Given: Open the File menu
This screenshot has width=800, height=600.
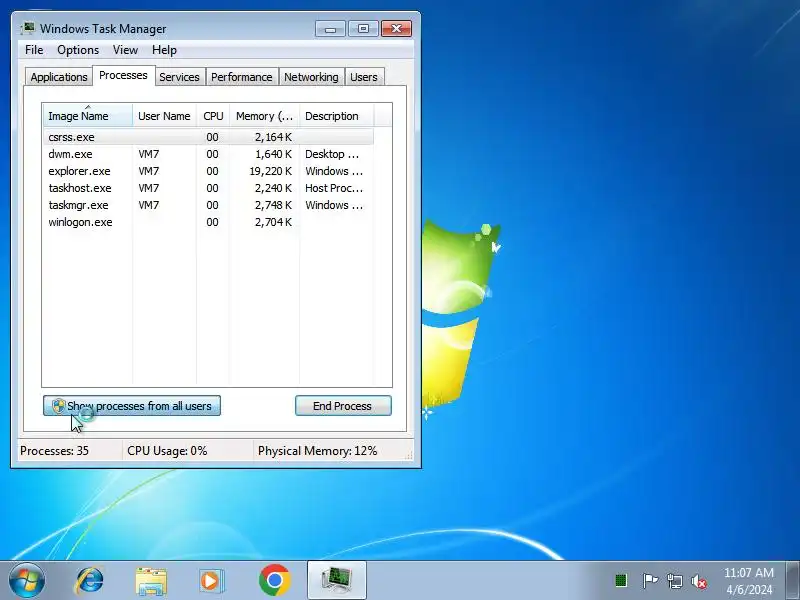Looking at the screenshot, I should pos(34,50).
